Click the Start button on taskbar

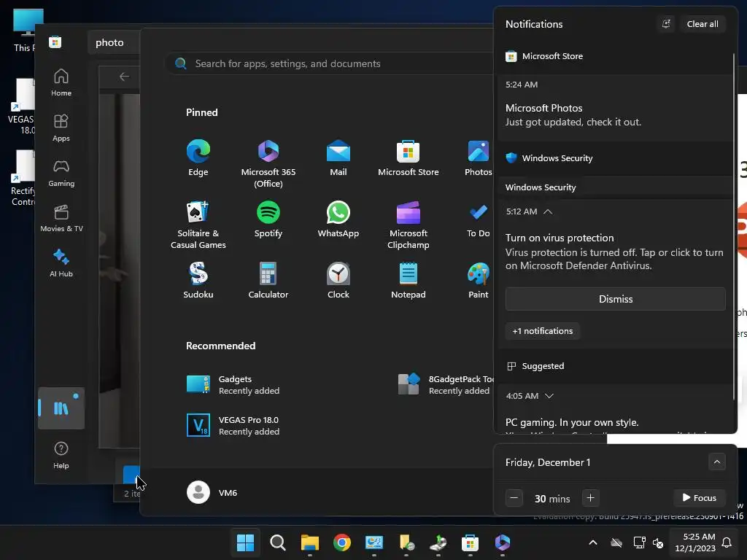click(245, 542)
